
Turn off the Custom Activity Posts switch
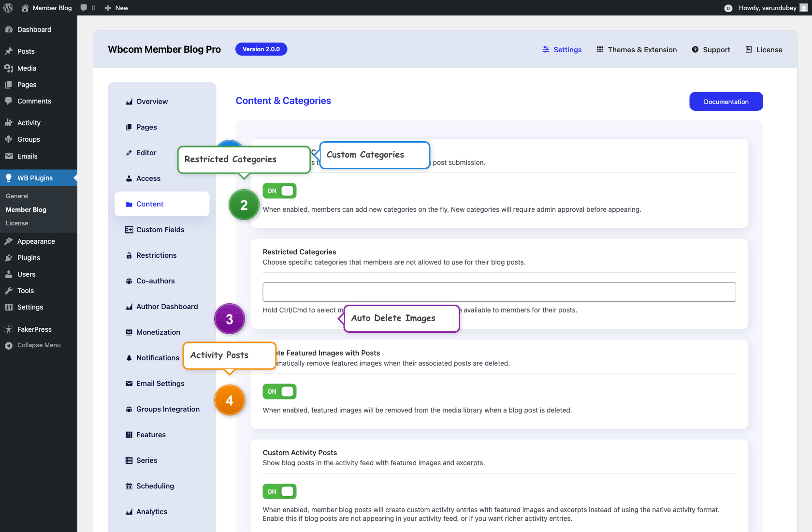[x=279, y=491]
